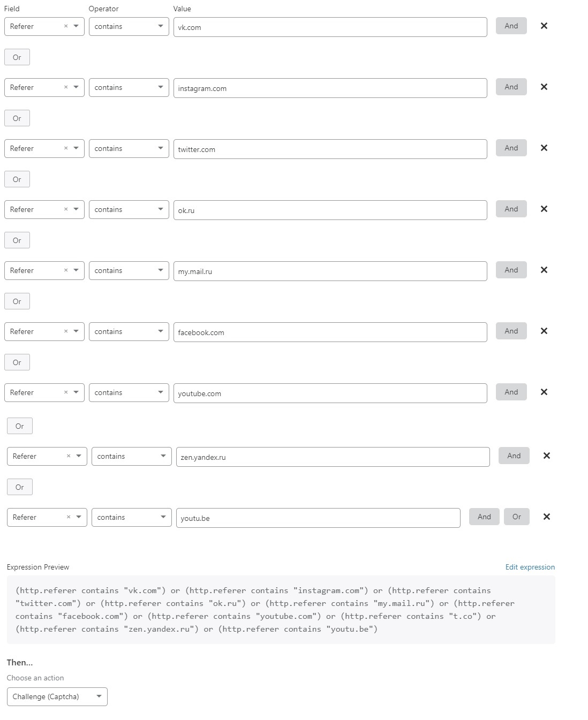Clear the Referer field in youtu.be row
588x720 pixels.
[x=69, y=517]
